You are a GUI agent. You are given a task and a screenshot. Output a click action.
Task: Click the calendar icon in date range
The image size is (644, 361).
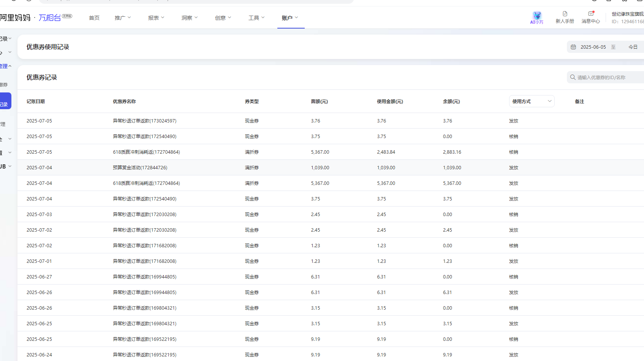(573, 47)
